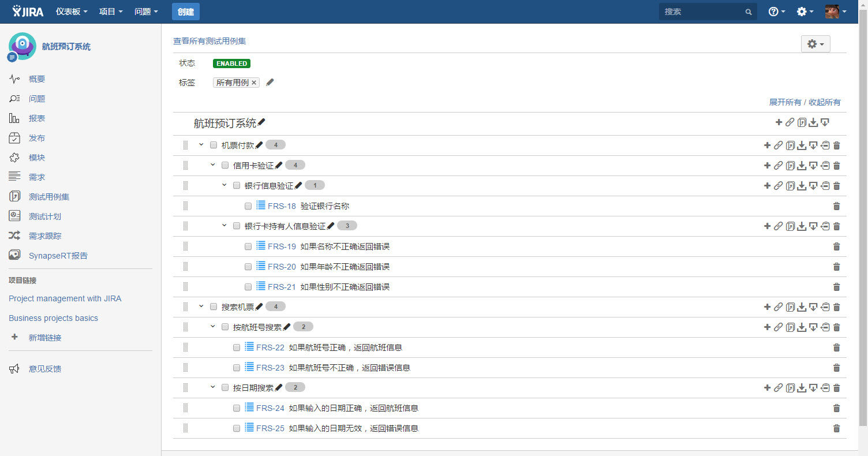Viewport: 868px width, 456px height.
Task: Click 展开所有 link
Action: click(x=785, y=102)
